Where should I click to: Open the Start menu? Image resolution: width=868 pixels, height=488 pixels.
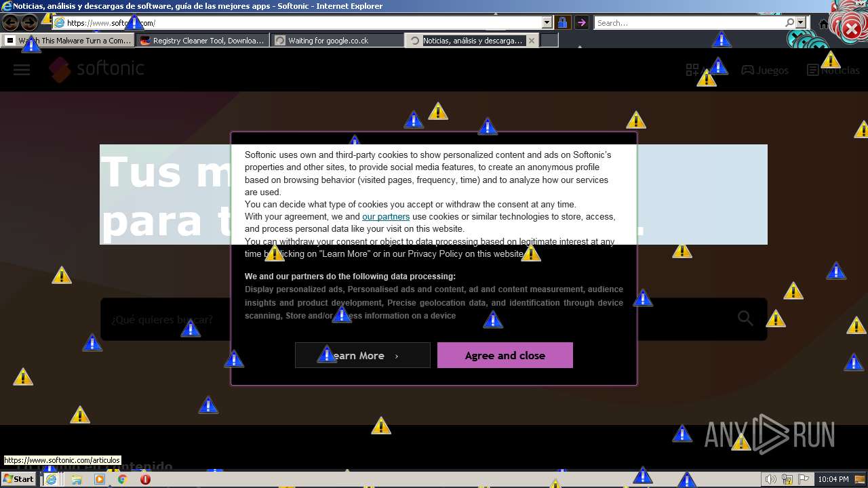[x=18, y=479]
